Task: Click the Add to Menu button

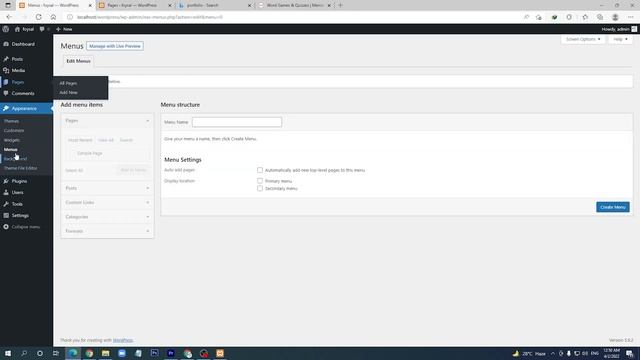Action: (133, 170)
